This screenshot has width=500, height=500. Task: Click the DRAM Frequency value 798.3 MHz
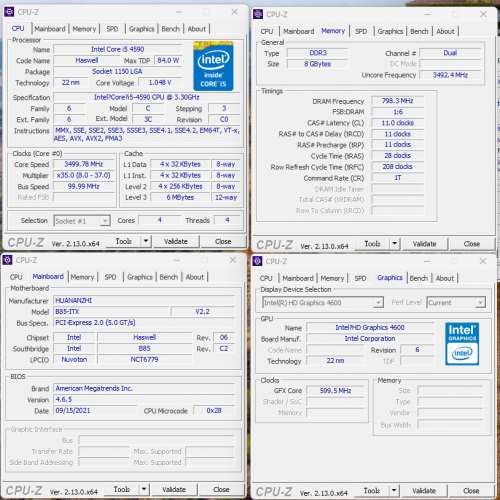click(x=398, y=101)
